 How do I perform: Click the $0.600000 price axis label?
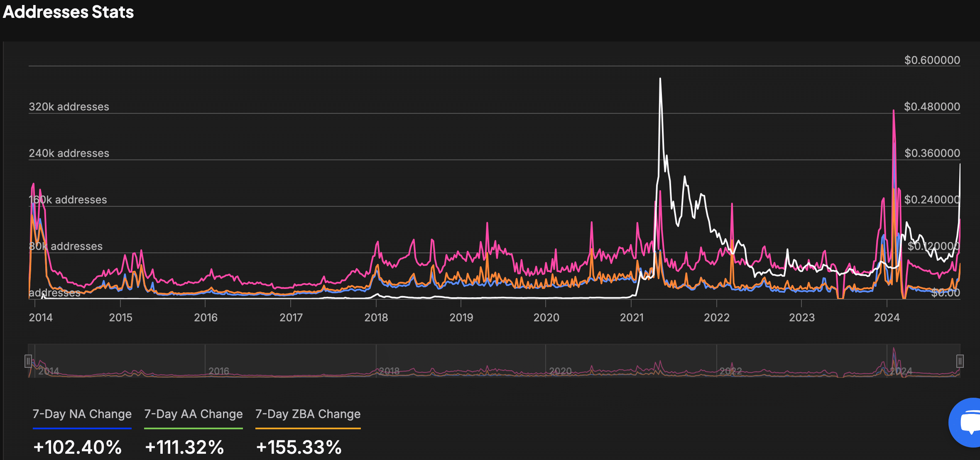click(932, 60)
